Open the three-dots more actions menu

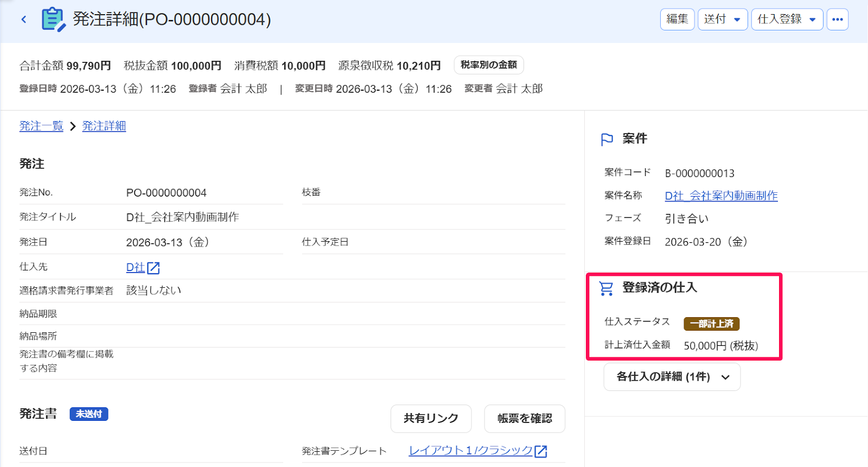(838, 20)
